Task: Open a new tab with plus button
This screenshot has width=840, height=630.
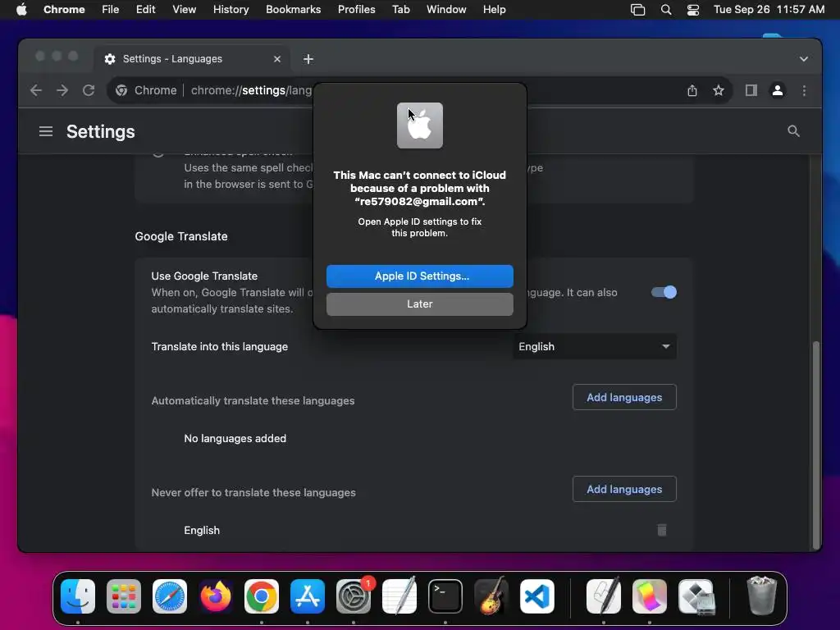Action: pos(308,59)
